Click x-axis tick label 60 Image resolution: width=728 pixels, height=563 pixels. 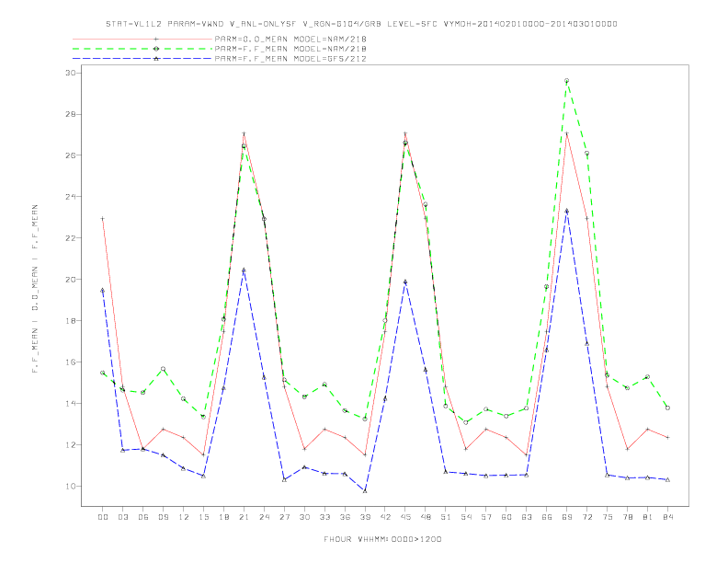pos(506,517)
